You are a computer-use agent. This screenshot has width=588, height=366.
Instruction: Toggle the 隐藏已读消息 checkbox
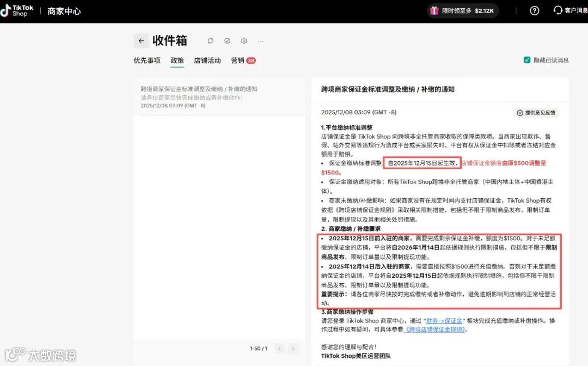527,60
